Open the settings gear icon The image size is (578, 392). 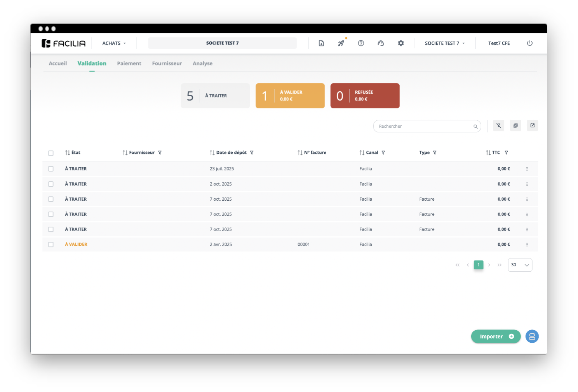[x=401, y=43]
